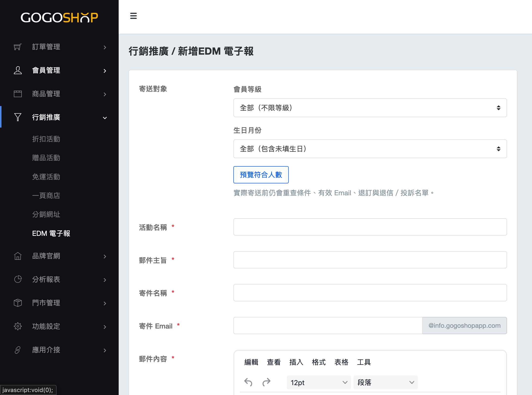The height and width of the screenshot is (395, 532).
Task: Click the GOGOSHOP logo
Action: [59, 18]
